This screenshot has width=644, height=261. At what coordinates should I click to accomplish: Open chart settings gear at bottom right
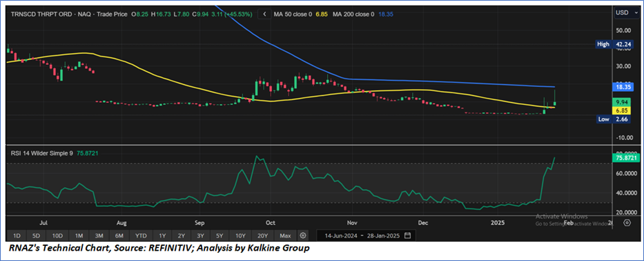click(627, 223)
